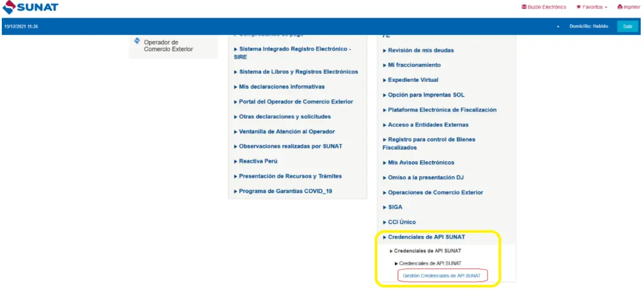Expand Mis Avisos Electrónicos section
Image resolution: width=644 pixels, height=297 pixels.
pos(421,163)
